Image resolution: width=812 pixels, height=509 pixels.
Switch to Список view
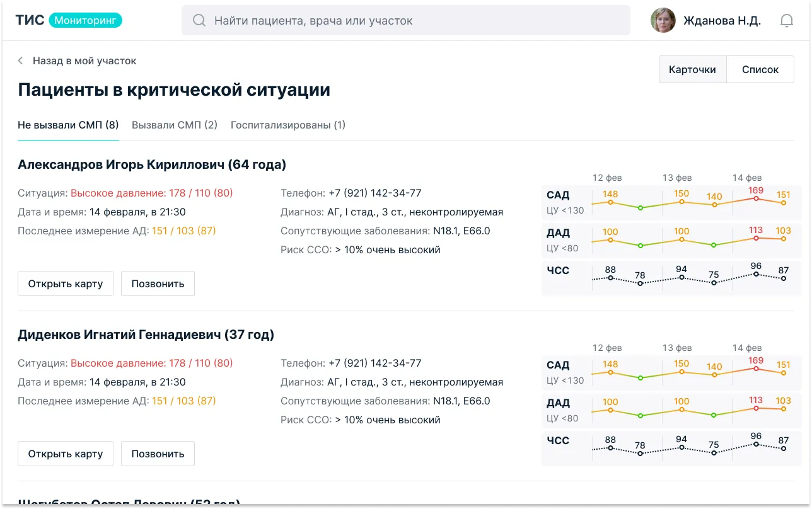tap(760, 70)
